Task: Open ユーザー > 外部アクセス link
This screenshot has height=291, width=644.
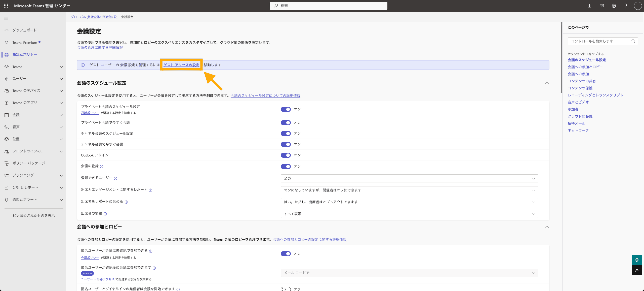Action: [98, 279]
